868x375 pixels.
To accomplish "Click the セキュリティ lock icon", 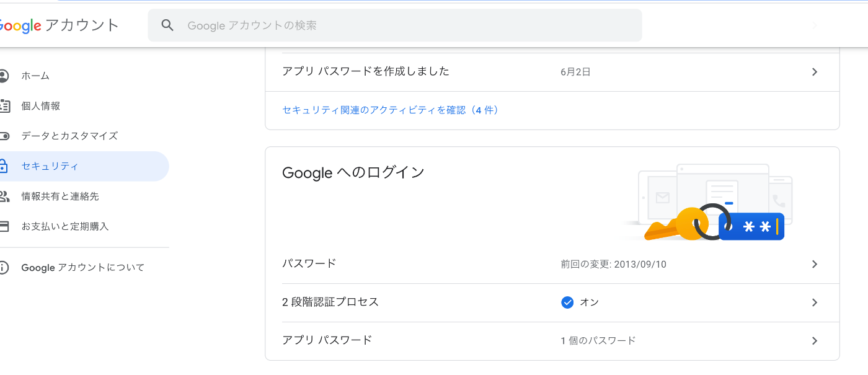I will point(4,166).
